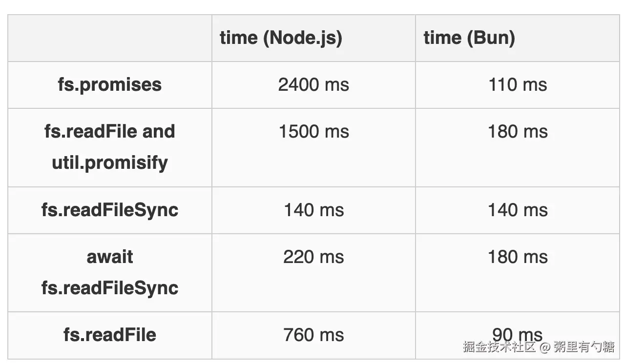Image resolution: width=625 pixels, height=364 pixels.
Task: Select the await fs.readFileSync label
Action: click(x=109, y=272)
